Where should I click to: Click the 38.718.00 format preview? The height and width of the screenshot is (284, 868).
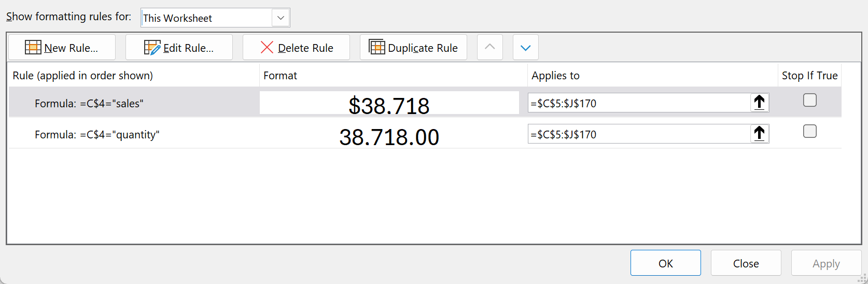tap(389, 137)
